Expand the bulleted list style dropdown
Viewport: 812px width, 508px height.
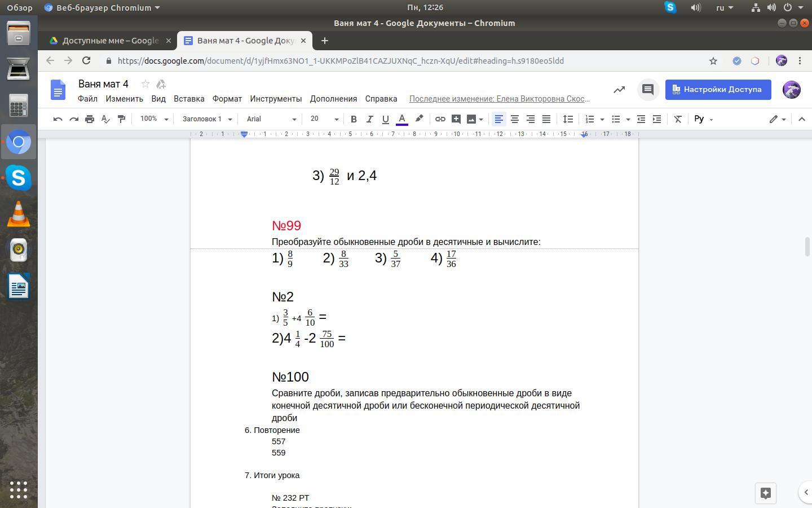coord(628,120)
